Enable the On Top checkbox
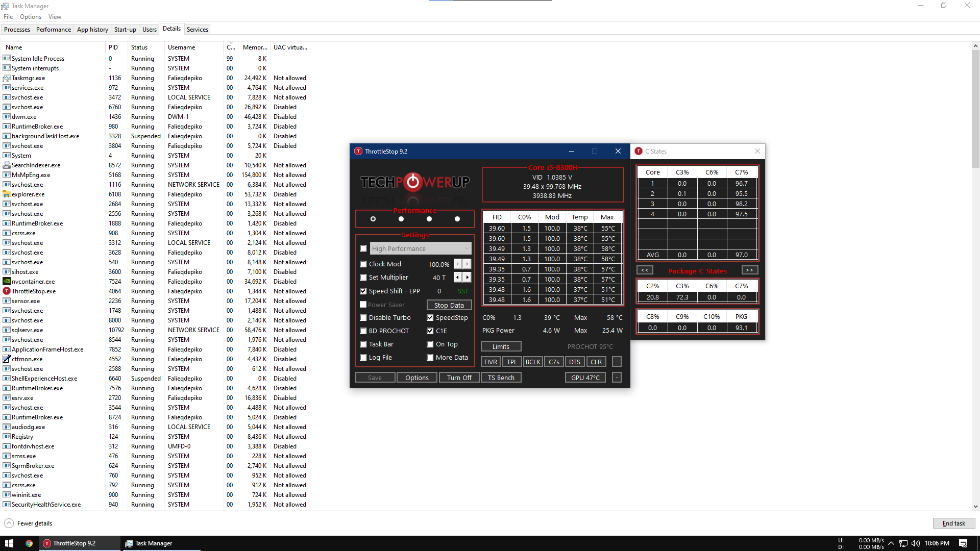The height and width of the screenshot is (551, 980). (x=430, y=344)
